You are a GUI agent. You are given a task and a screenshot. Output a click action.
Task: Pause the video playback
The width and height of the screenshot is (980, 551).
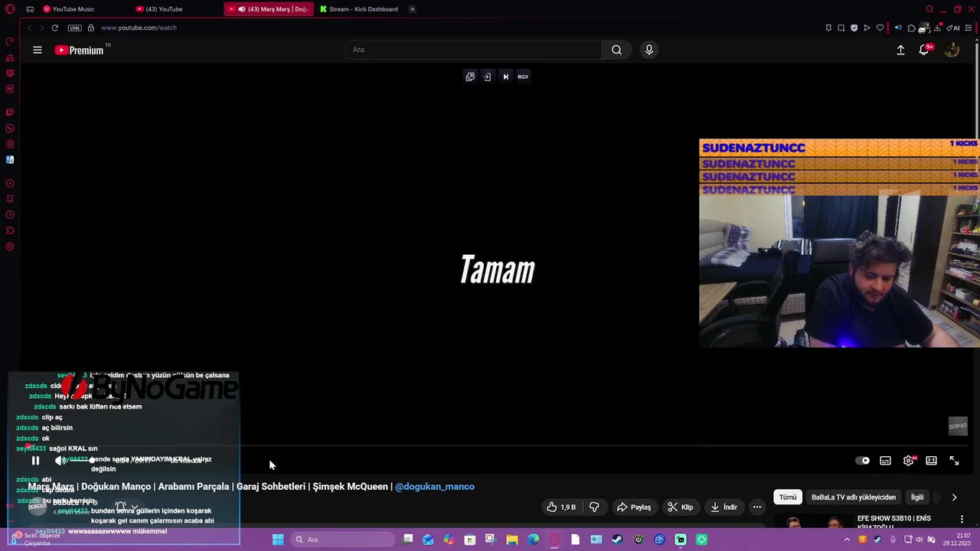click(x=35, y=461)
